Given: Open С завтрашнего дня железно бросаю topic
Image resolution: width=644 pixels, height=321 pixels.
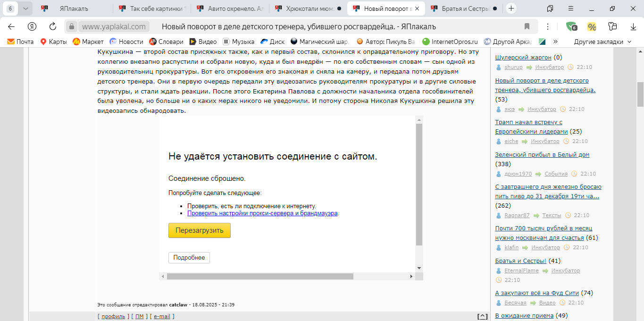Looking at the screenshot, I should pyautogui.click(x=548, y=191).
